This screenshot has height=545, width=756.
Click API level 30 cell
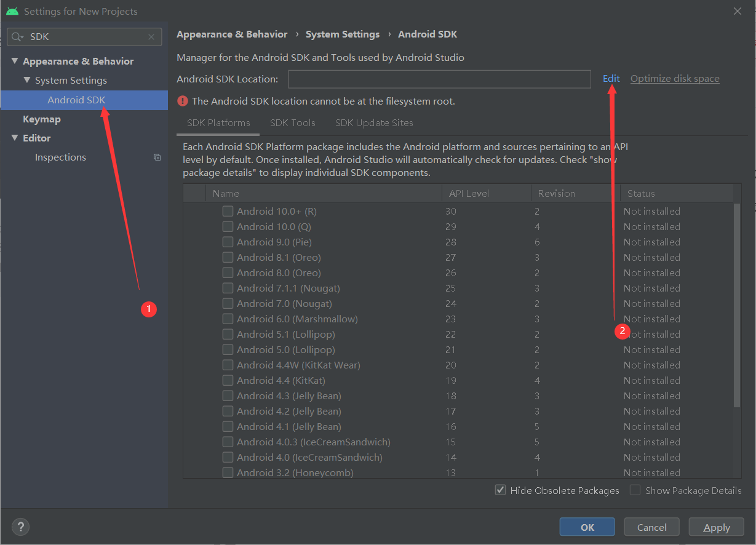pyautogui.click(x=451, y=211)
